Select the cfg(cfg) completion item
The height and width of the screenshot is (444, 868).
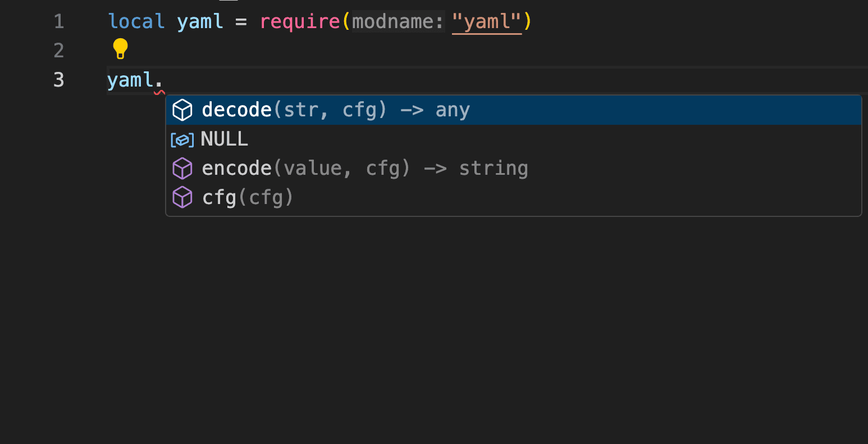click(x=513, y=198)
